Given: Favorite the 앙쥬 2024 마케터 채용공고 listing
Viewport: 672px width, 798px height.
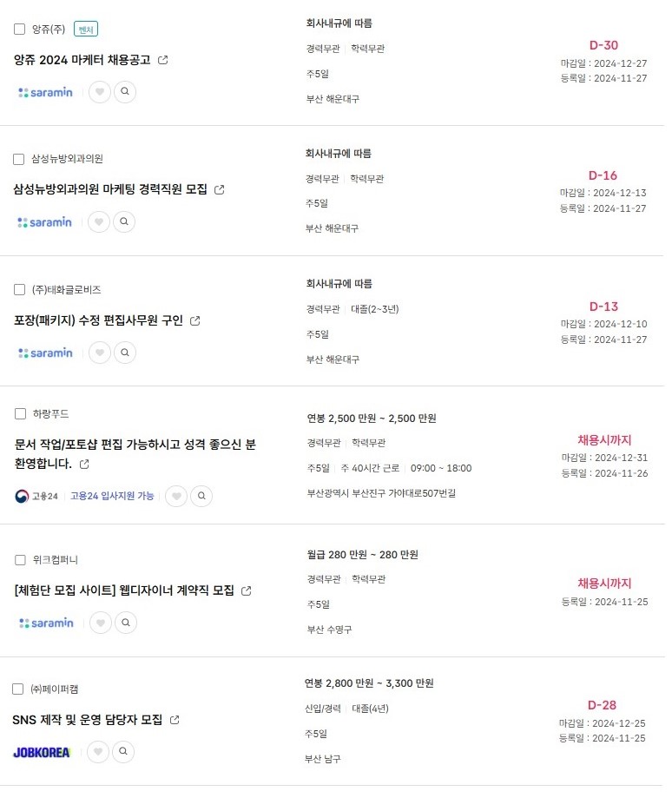Looking at the screenshot, I should 100,91.
